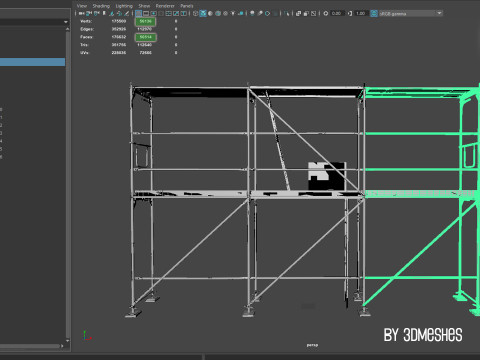Click the Gamma value field 1.00
This screenshot has width=480, height=360.
coord(361,13)
